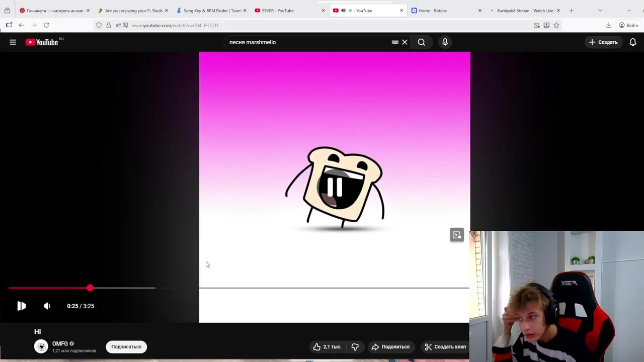Bookmark this page with the star
The width and height of the screenshot is (644, 362).
tap(556, 25)
